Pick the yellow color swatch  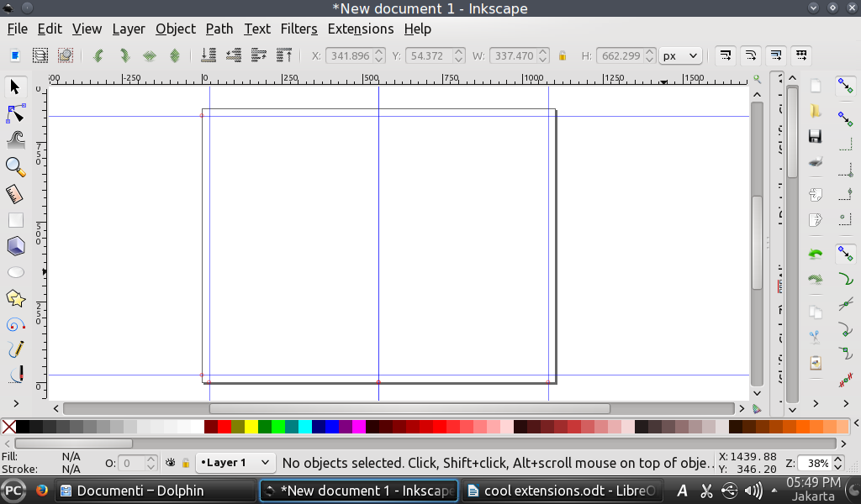pos(251,427)
